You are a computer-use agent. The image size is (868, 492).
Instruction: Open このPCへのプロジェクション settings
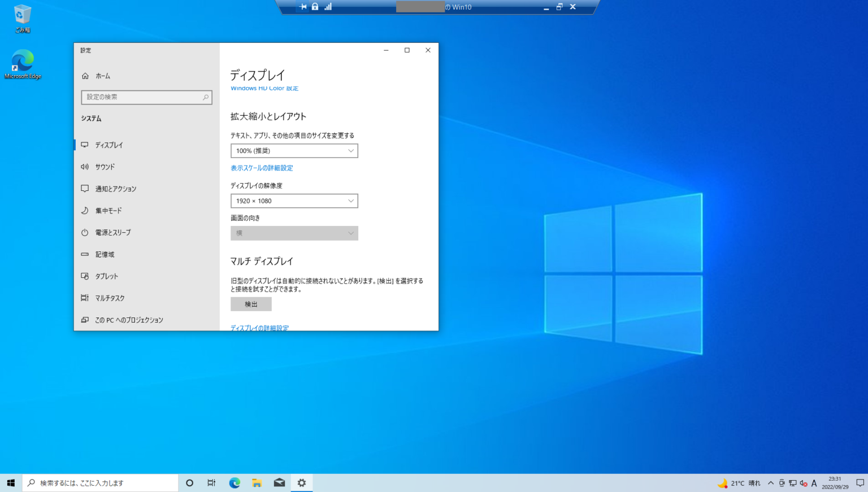point(129,320)
